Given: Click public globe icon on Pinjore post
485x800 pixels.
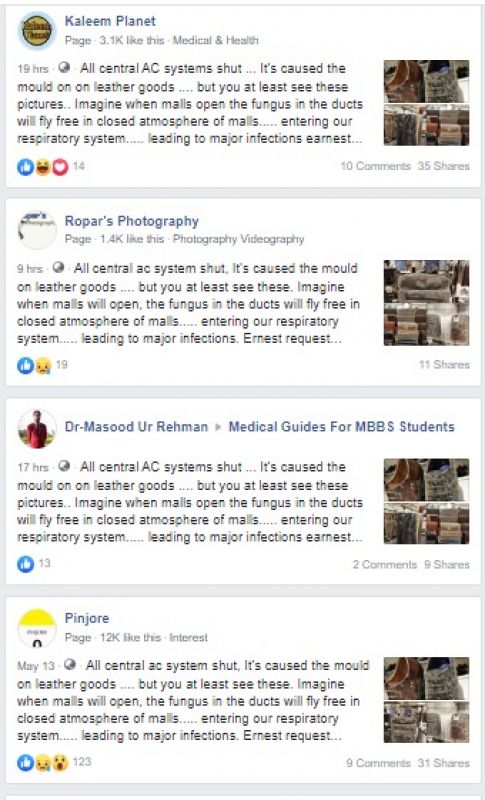Looking at the screenshot, I should [70, 665].
